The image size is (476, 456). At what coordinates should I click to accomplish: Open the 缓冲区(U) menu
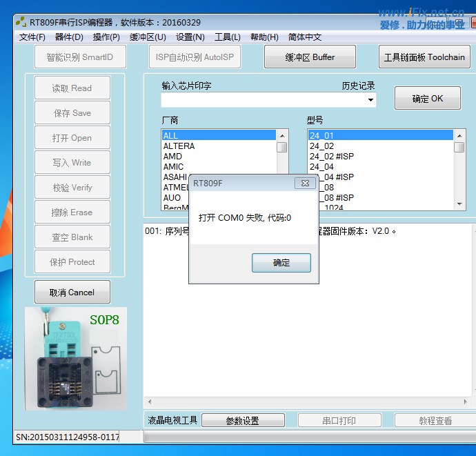[148, 37]
